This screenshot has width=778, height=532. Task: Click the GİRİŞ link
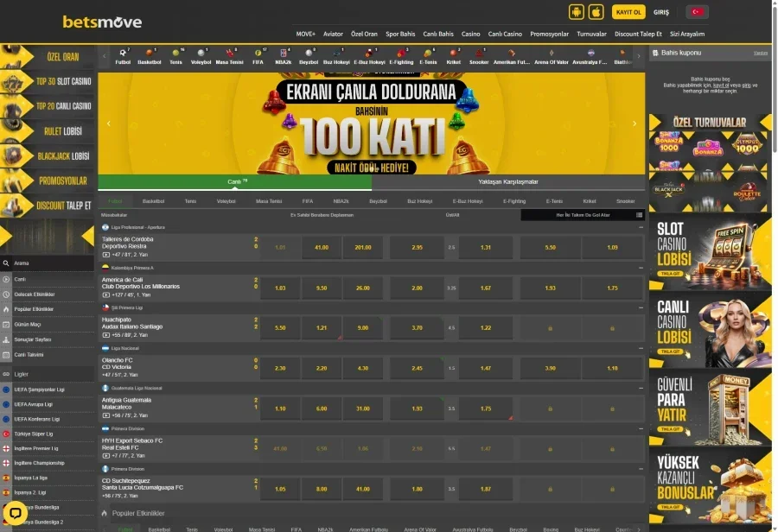pyautogui.click(x=661, y=12)
